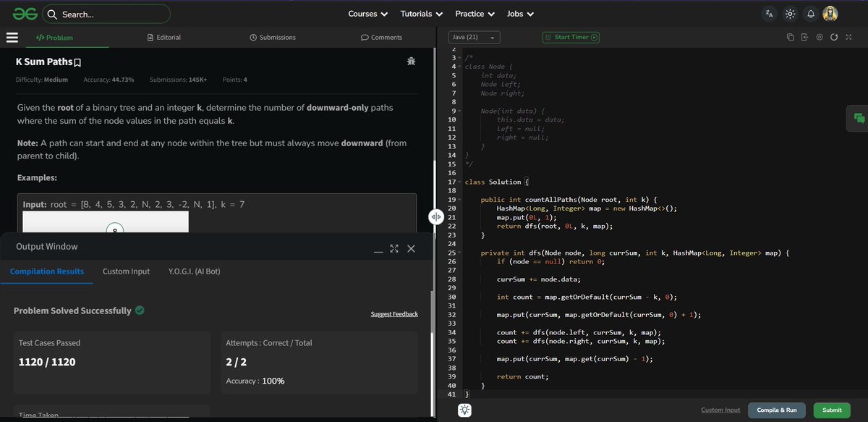Click "Submissions: 145K+" text
Viewport: 868px width, 422px height.
point(179,80)
